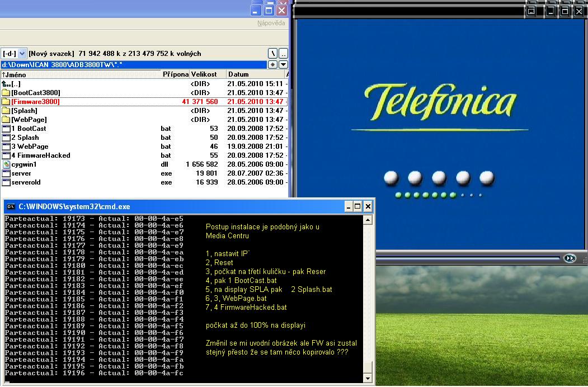The image size is (588, 387).
Task: Select the '3 WebPage' bat file icon
Action: pos(6,147)
